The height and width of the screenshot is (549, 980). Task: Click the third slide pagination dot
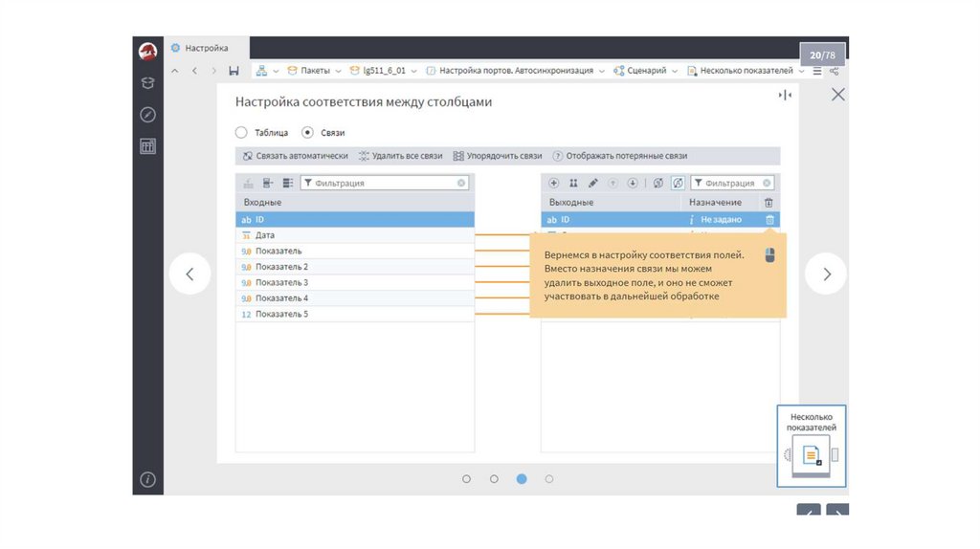pos(522,478)
